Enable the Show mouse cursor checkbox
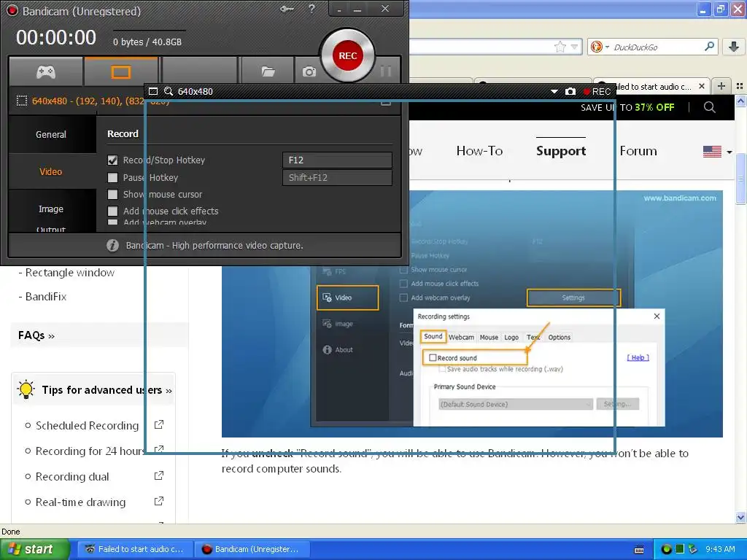 [x=112, y=194]
